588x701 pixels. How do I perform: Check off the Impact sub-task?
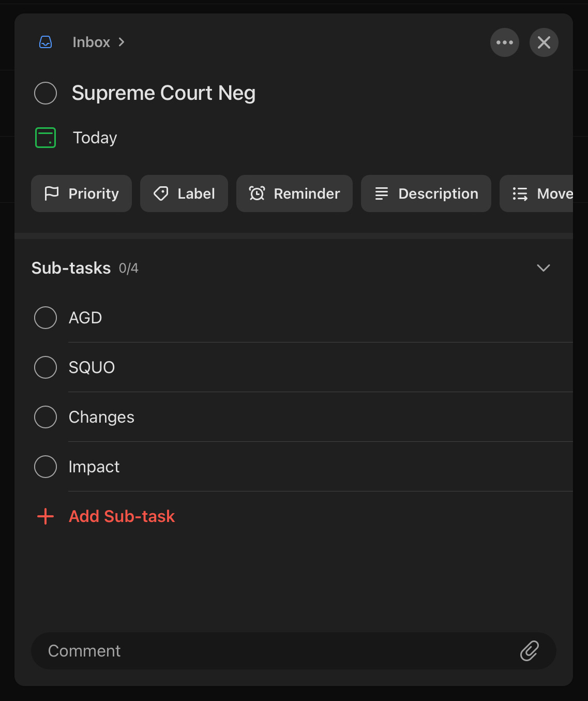[x=46, y=466]
